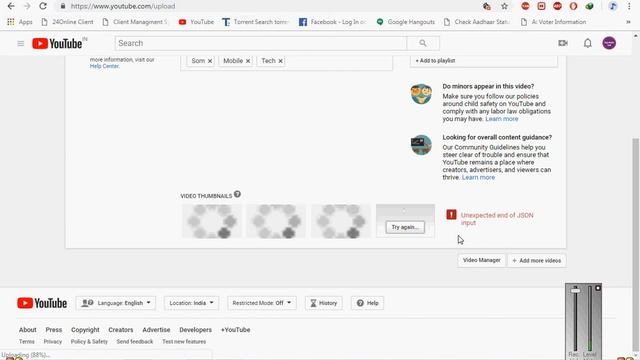Focus the YouTube Search field
Viewport: 640px width, 360px height.
coord(261,43)
